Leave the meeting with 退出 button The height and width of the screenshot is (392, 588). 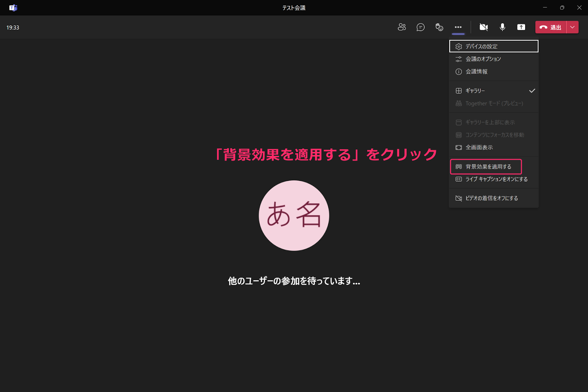[551, 27]
